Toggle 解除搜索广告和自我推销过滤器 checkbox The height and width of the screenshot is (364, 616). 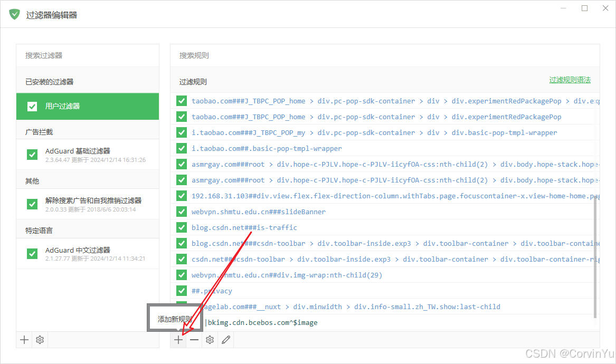(32, 204)
